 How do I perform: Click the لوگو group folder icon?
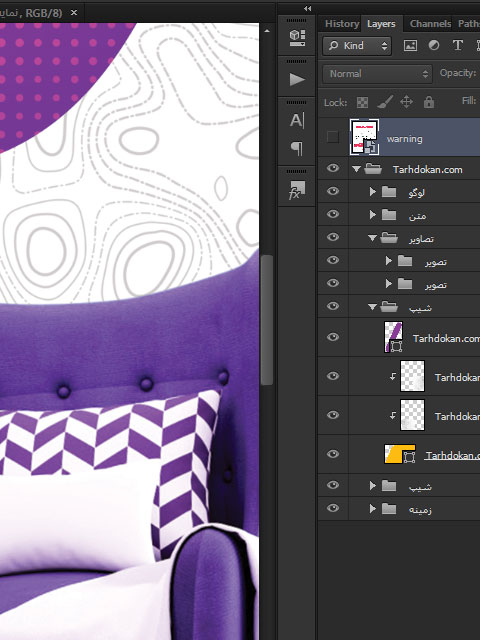[389, 191]
